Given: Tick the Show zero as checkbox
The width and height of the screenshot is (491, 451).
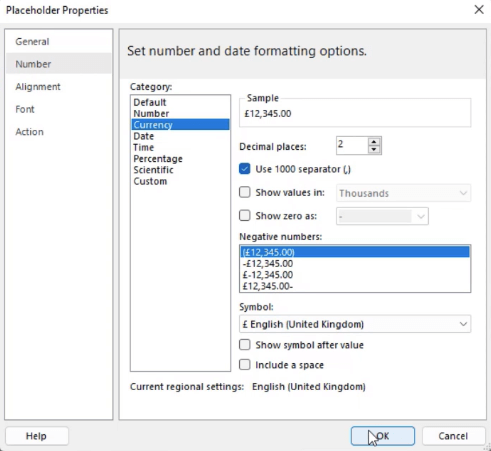Looking at the screenshot, I should (x=245, y=216).
